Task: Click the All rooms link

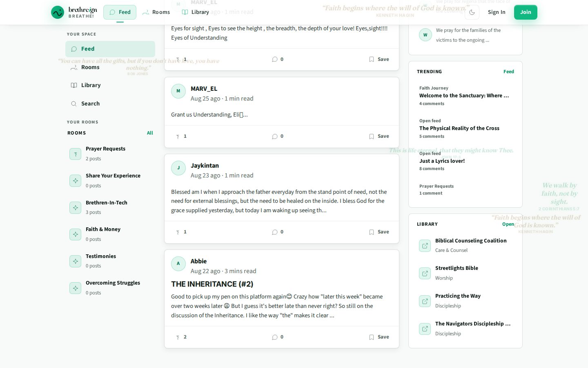Action: (x=150, y=133)
